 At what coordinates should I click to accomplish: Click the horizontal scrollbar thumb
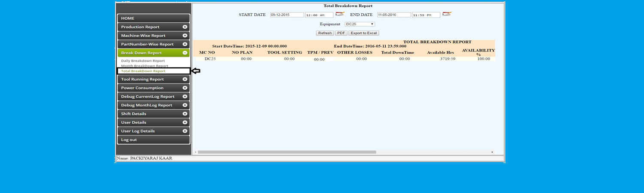pyautogui.click(x=287, y=152)
